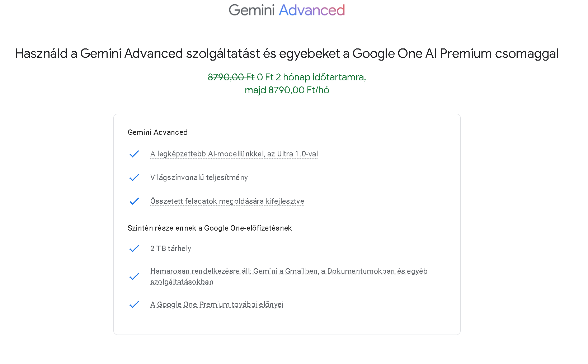Image resolution: width=588 pixels, height=364 pixels.
Task: Click the checkmark next to Google One Premium előnyei
Action: click(x=134, y=304)
